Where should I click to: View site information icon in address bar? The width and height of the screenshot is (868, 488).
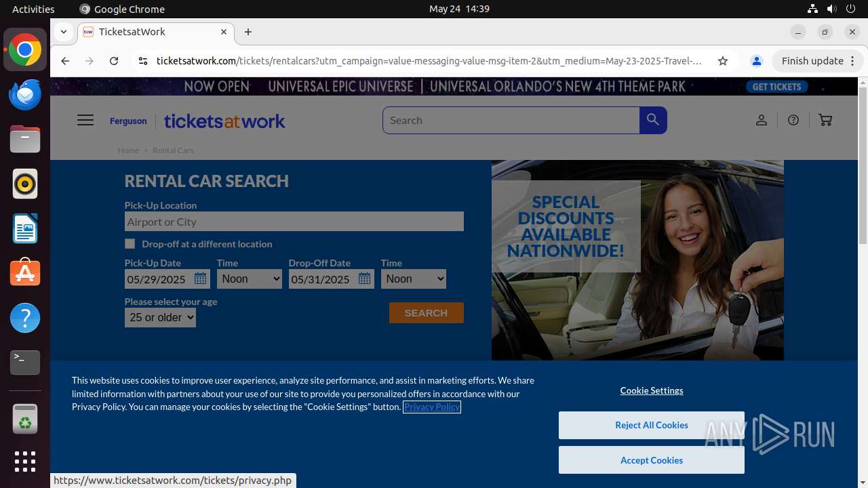142,61
